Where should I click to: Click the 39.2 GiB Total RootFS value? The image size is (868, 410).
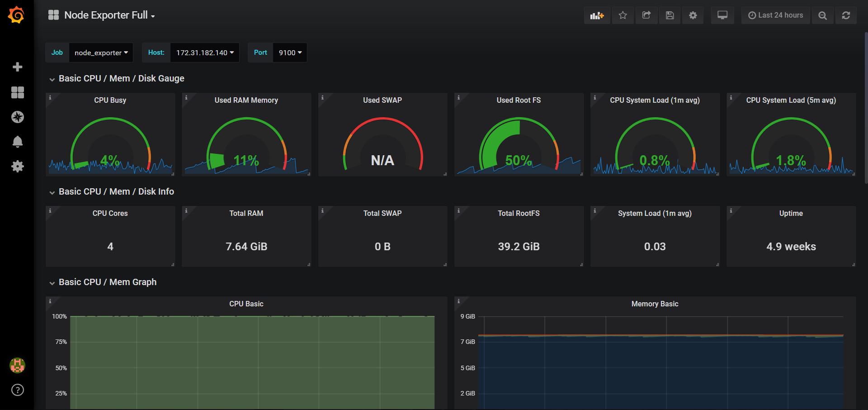click(519, 247)
